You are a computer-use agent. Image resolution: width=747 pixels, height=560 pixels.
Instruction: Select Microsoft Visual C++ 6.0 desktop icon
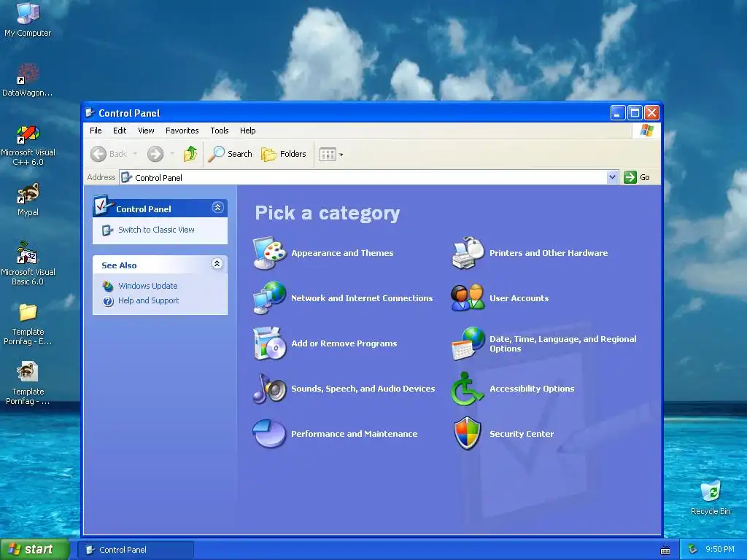[x=28, y=145]
